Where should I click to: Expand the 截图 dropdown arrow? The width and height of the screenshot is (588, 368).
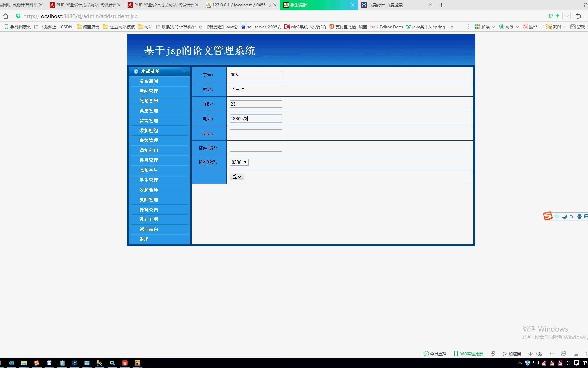point(565,27)
